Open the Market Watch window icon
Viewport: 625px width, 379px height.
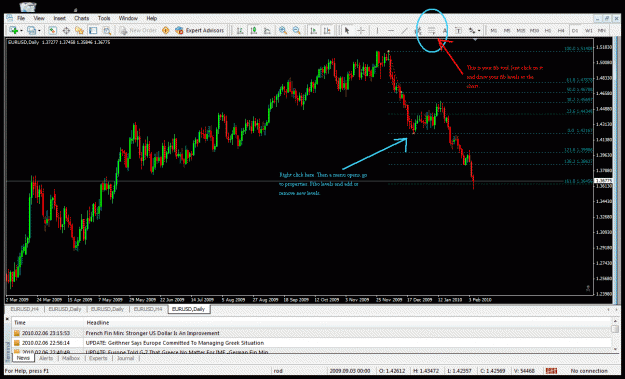point(52,30)
